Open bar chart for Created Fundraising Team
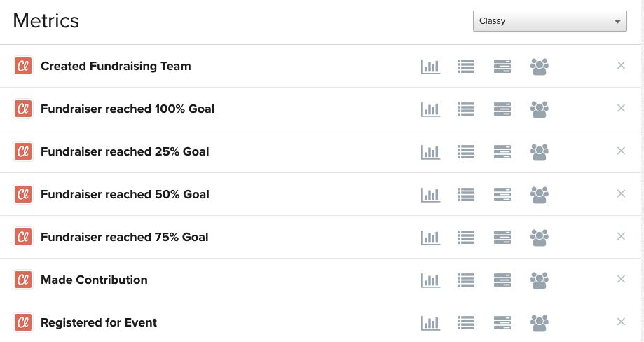Screen dimensions: 644x342 coord(430,67)
